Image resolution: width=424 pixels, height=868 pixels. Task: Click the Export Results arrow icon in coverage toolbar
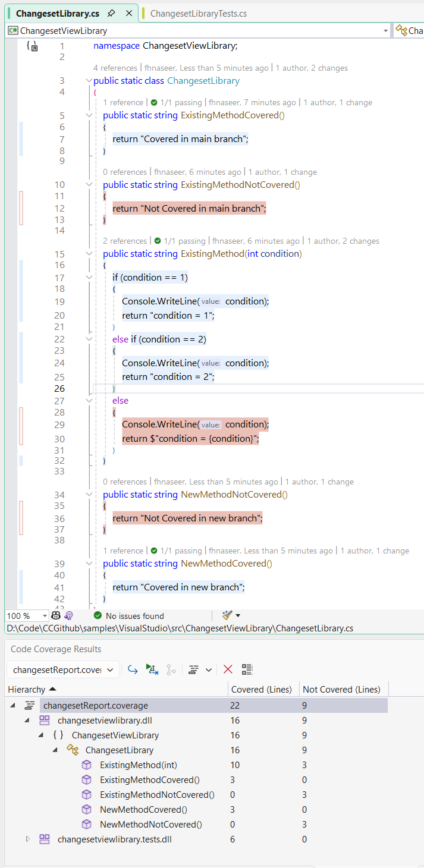pos(133,669)
